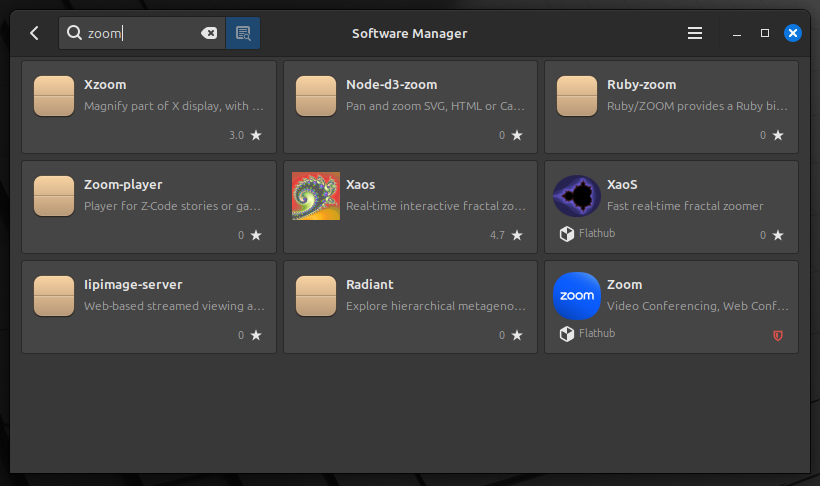Click the Ruby-zoom rating star

point(778,135)
